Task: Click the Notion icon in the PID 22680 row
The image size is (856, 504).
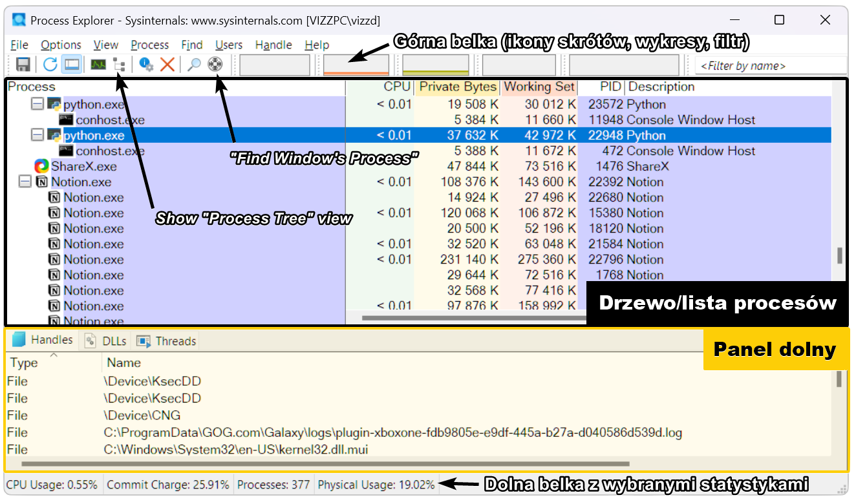Action: 54,198
